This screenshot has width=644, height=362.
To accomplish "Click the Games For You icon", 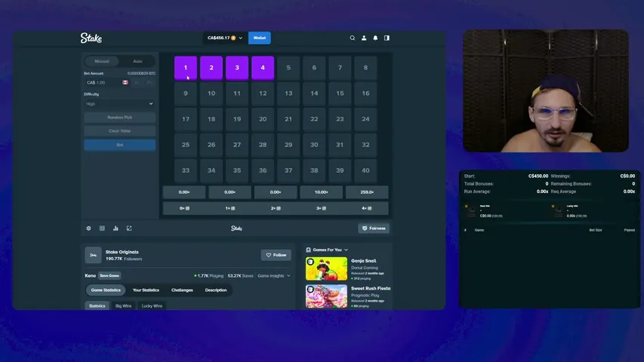I will coord(309,250).
